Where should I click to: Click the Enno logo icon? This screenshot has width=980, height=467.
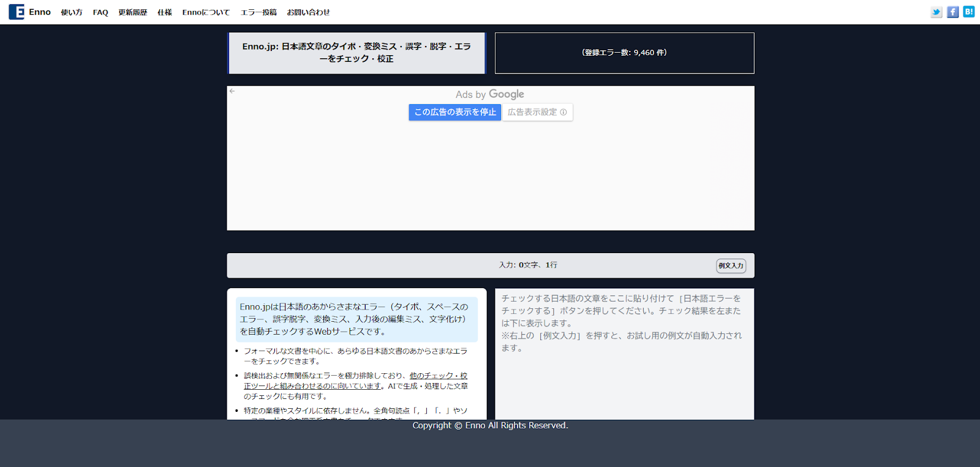(17, 12)
